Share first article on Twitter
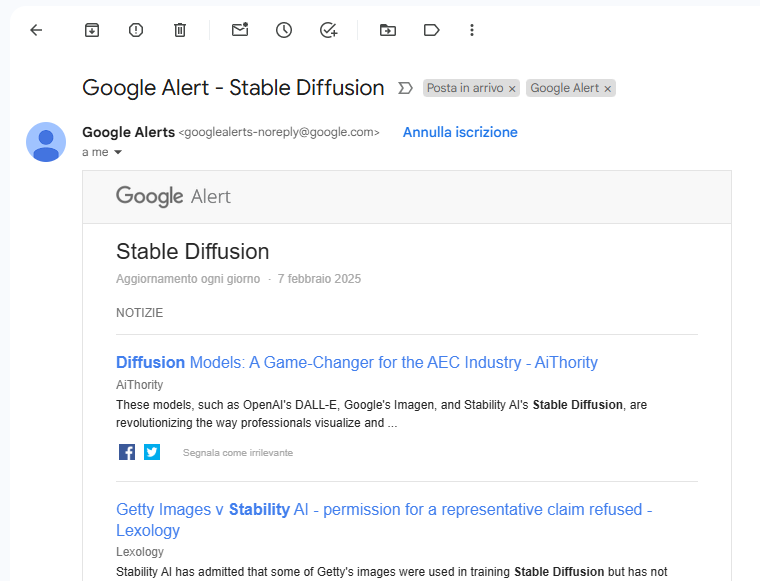This screenshot has height=581, width=760. click(x=152, y=452)
